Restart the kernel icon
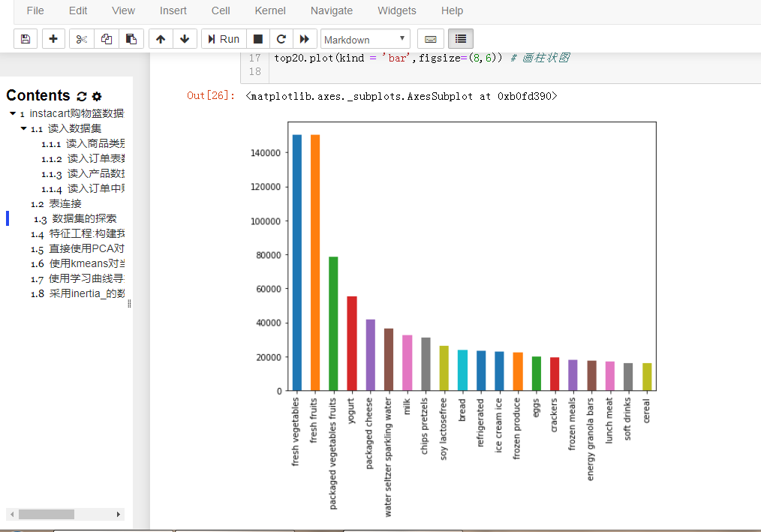 281,39
